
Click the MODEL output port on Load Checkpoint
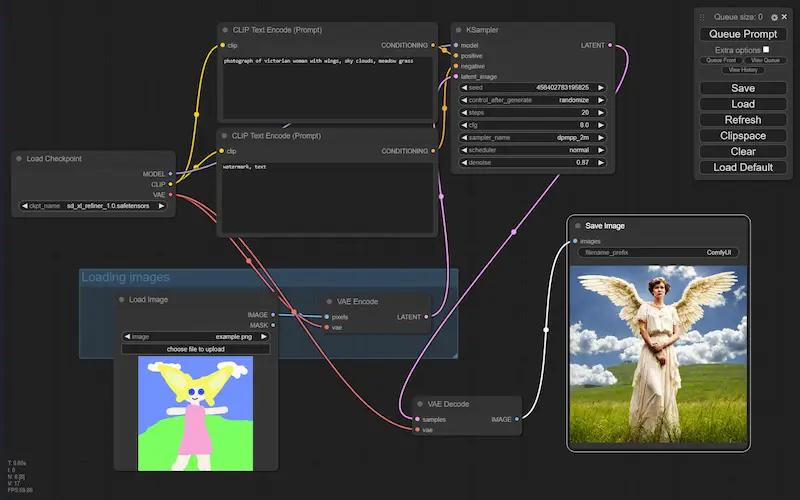click(170, 174)
